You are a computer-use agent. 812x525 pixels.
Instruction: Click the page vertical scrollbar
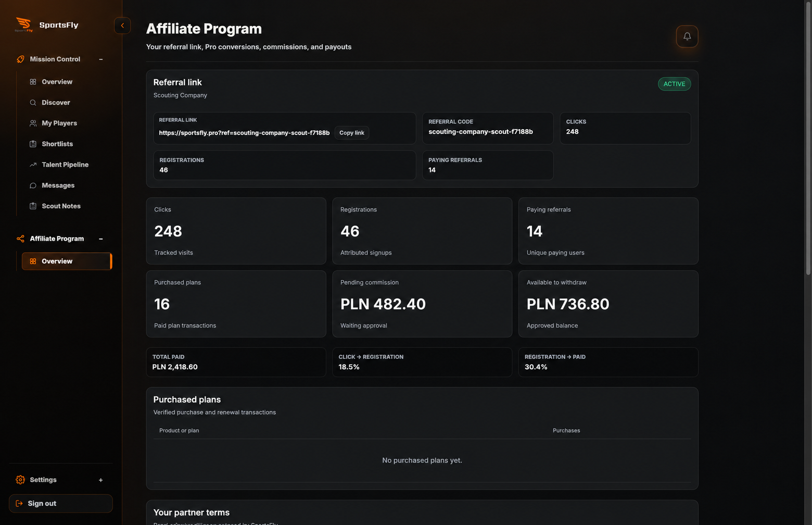tap(808, 138)
